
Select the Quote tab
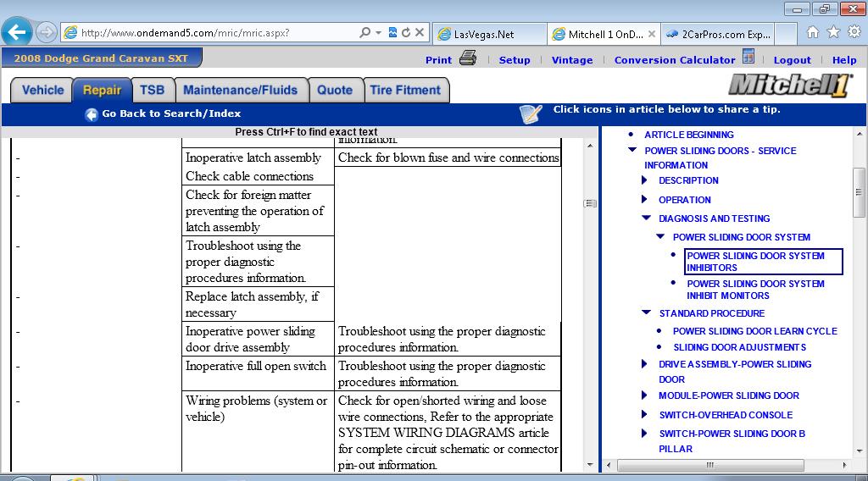tap(335, 90)
